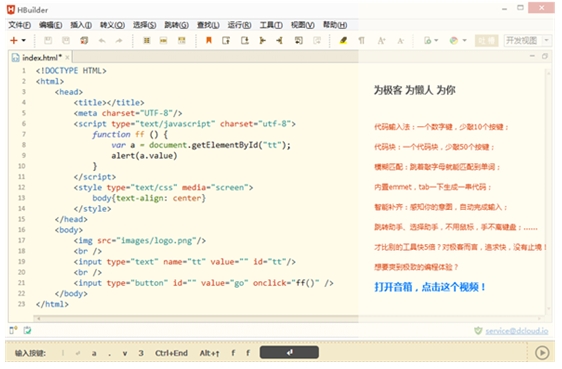562x369 pixels.
Task: Open the 工具(T) menu
Action: point(271,25)
